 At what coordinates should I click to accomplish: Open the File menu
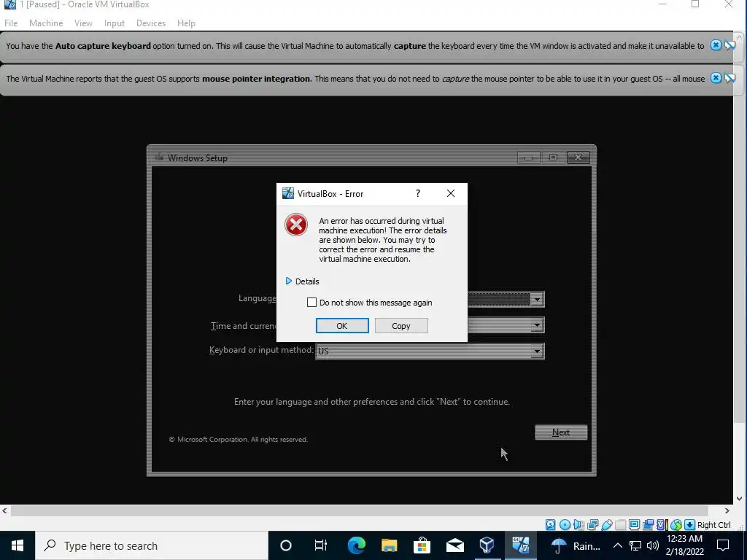tap(11, 23)
